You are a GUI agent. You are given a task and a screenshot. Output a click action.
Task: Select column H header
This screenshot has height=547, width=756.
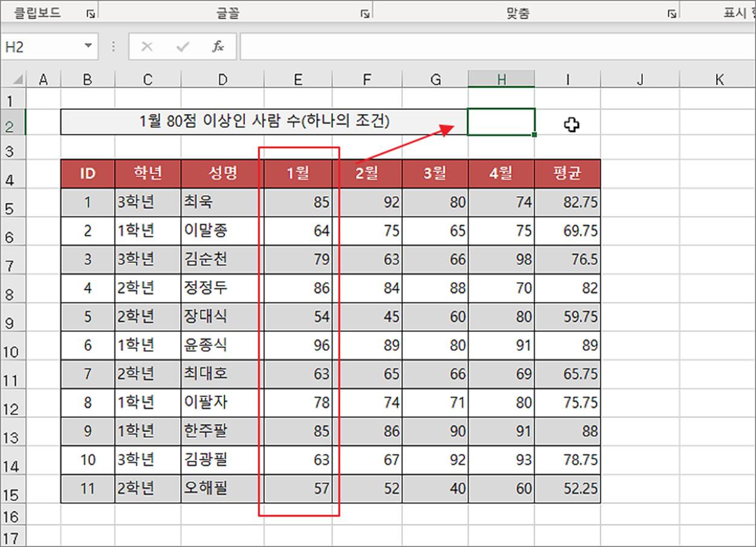[x=501, y=79]
